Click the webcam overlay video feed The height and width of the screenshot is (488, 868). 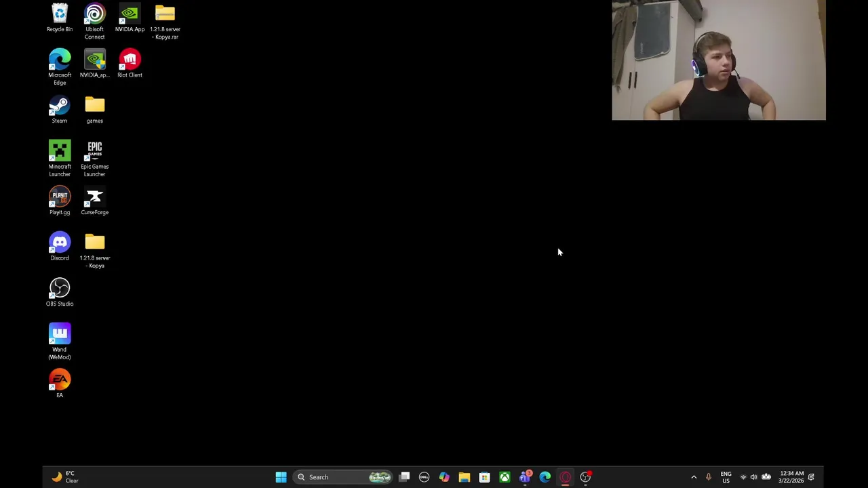pyautogui.click(x=719, y=60)
